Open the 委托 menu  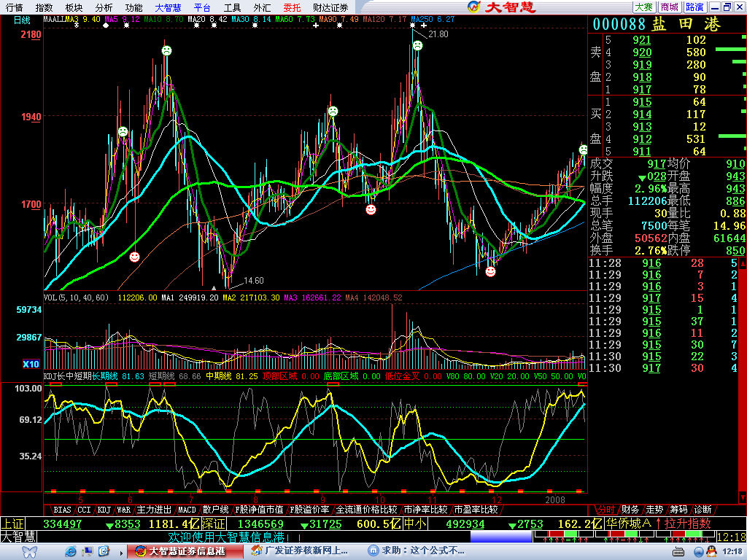292,7
